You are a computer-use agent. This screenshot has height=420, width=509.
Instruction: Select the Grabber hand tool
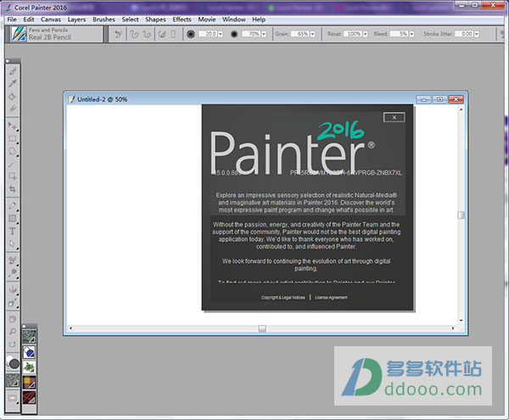point(13,319)
